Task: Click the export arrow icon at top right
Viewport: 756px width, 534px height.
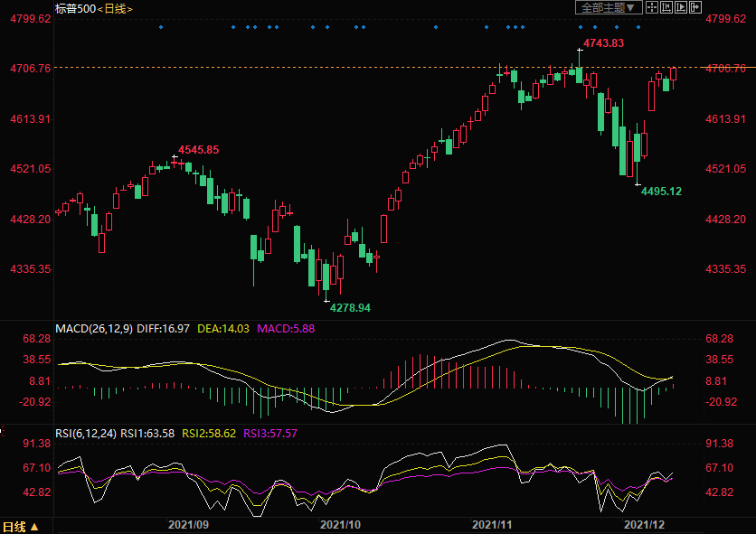Action: [x=695, y=7]
